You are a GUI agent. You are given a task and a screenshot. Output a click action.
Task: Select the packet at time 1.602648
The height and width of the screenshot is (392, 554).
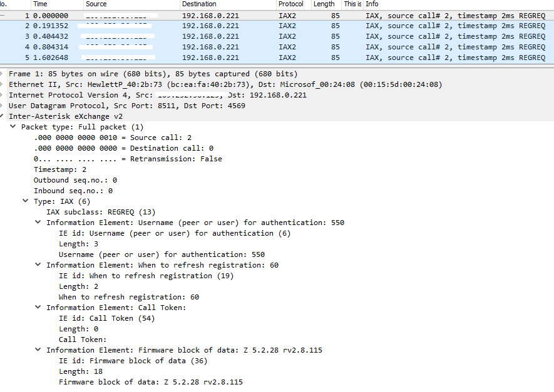(x=188, y=58)
